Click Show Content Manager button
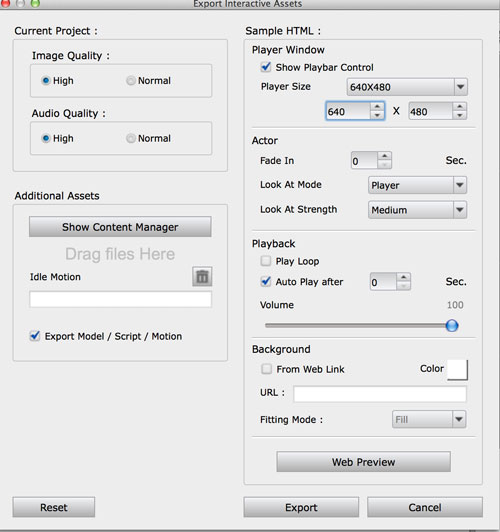The height and width of the screenshot is (532, 500). (120, 227)
